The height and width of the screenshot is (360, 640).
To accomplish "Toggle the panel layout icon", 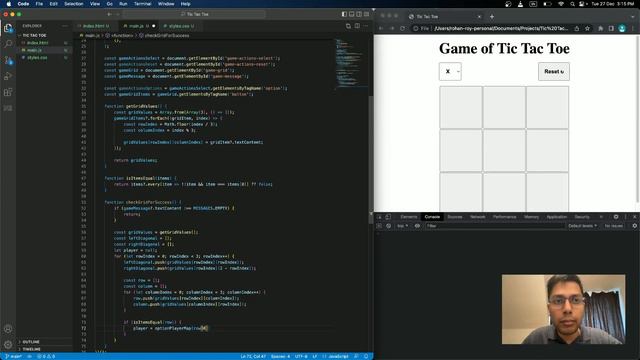I will point(351,14).
